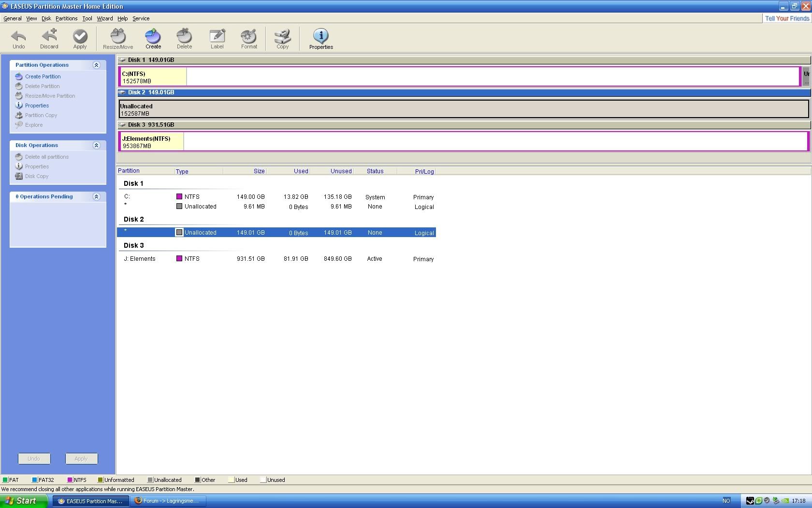The image size is (812, 508).
Task: Open the Disk menu
Action: [46, 18]
